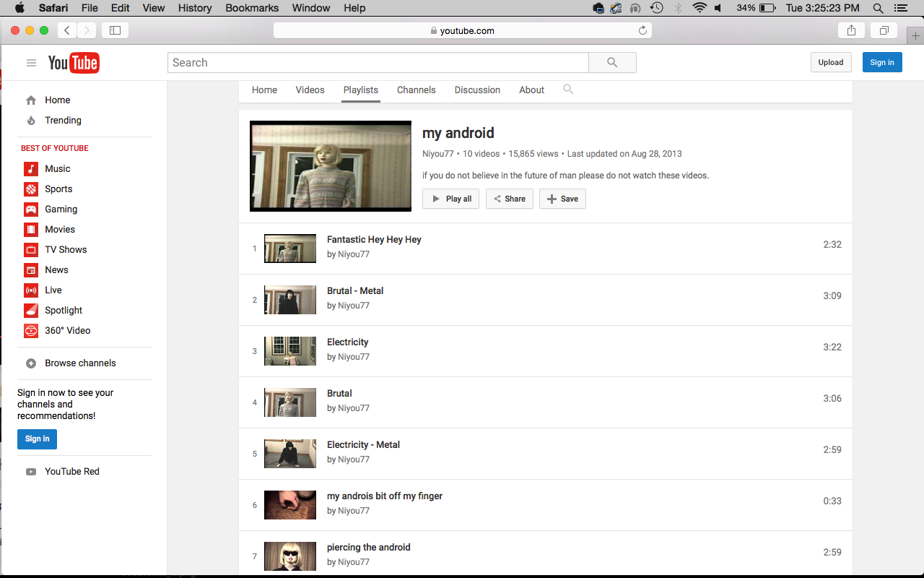The height and width of the screenshot is (578, 924).
Task: Open Spotlight search in the menu bar
Action: 878,8
